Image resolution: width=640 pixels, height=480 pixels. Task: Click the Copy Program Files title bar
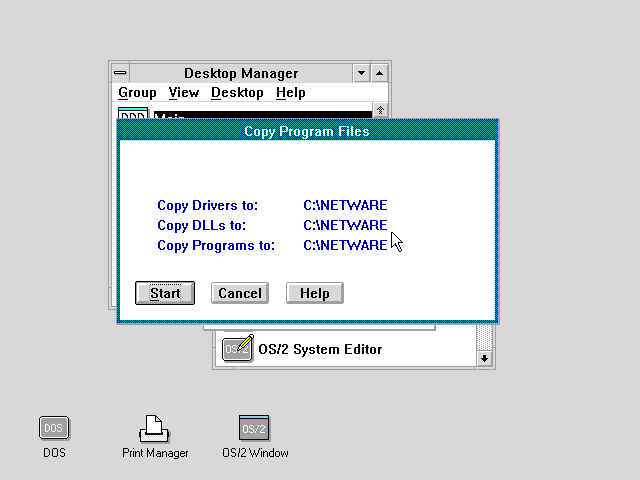click(x=307, y=131)
